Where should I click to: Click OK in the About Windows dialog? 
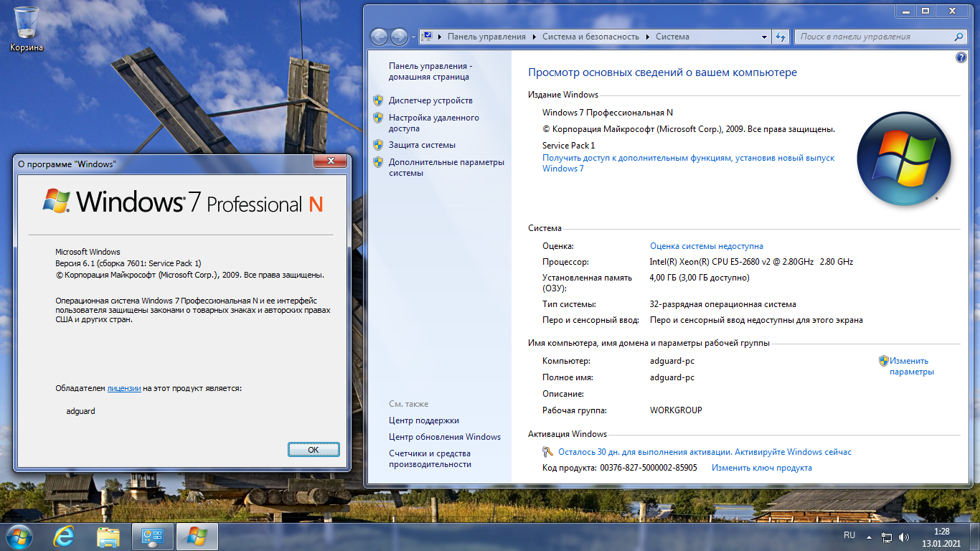314,450
